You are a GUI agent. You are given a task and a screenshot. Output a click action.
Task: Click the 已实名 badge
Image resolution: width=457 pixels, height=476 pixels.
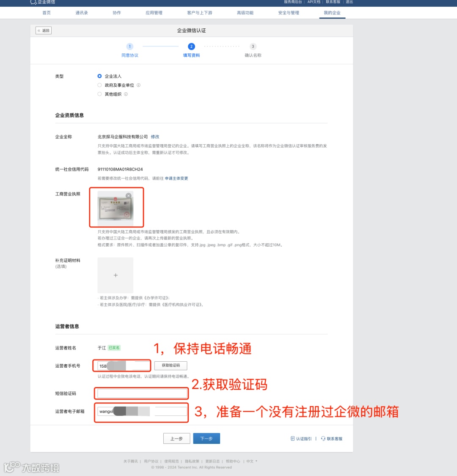[x=114, y=348]
